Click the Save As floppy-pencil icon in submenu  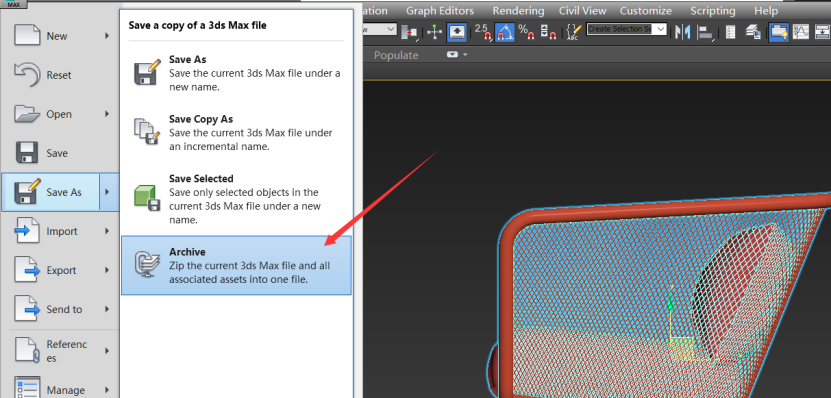click(147, 73)
